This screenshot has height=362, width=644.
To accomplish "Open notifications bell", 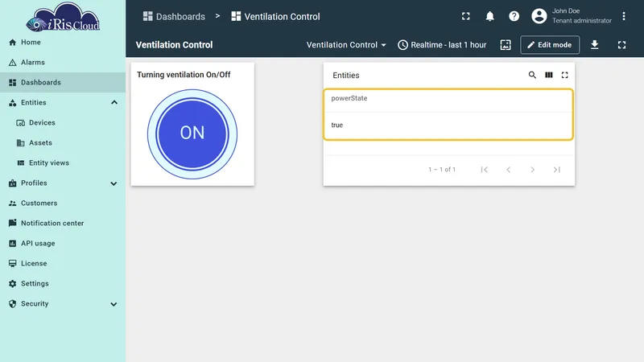I will [x=490, y=16].
